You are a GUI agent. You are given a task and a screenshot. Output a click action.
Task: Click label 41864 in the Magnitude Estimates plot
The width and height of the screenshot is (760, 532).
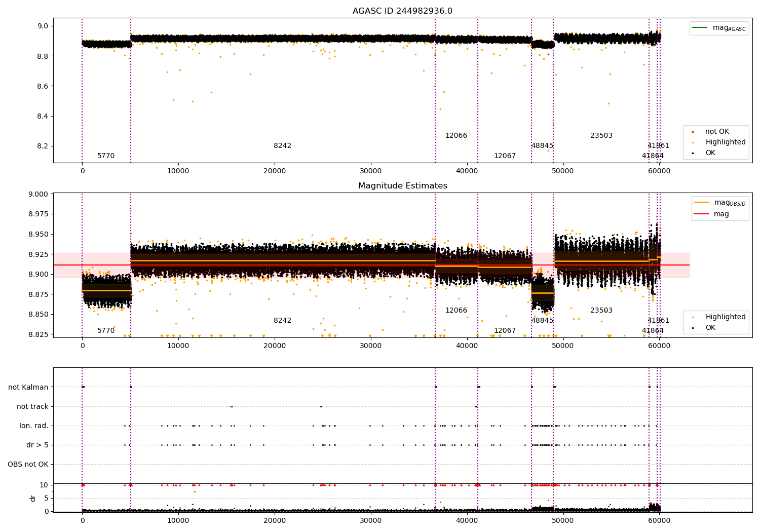[x=653, y=331]
